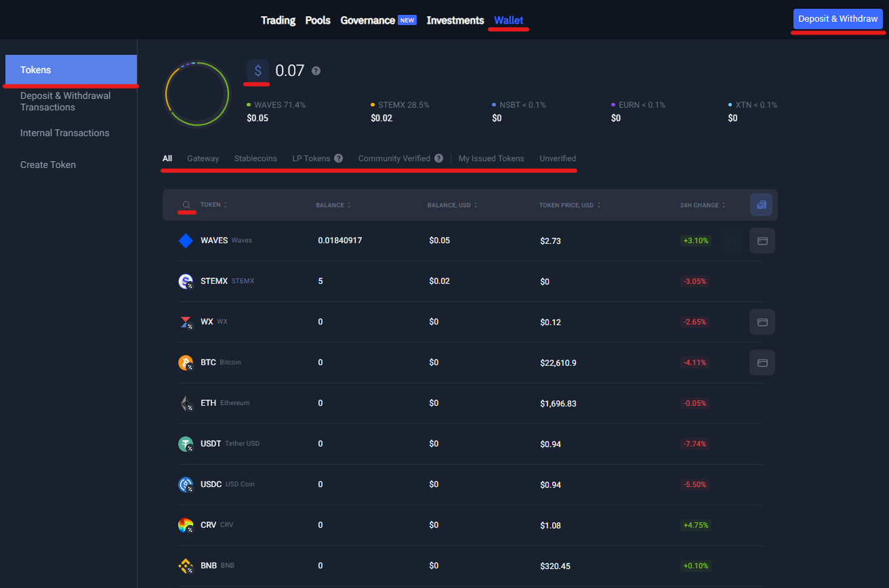The width and height of the screenshot is (889, 588).
Task: Open the token search magnifier icon
Action: coord(186,205)
